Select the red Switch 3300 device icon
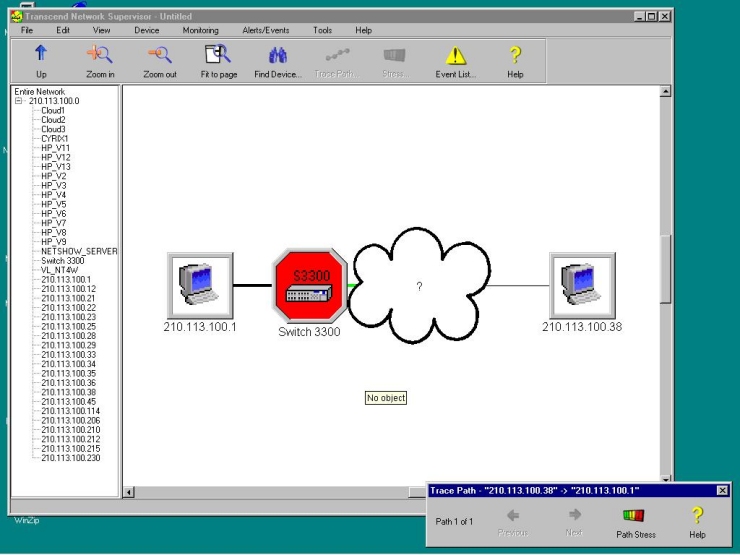The image size is (740, 555). click(310, 285)
